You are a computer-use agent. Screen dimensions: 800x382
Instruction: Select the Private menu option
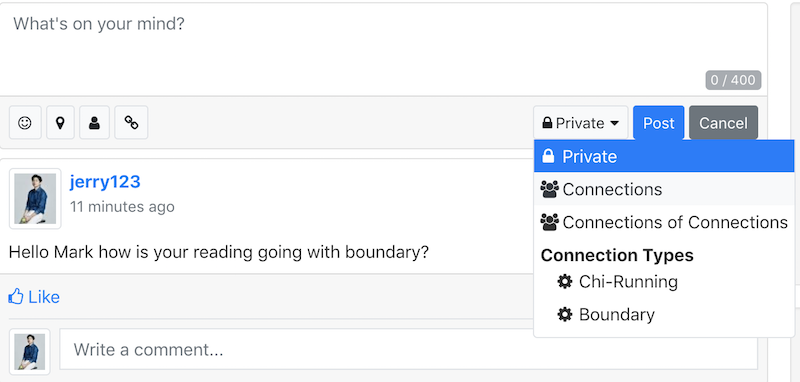tap(664, 156)
